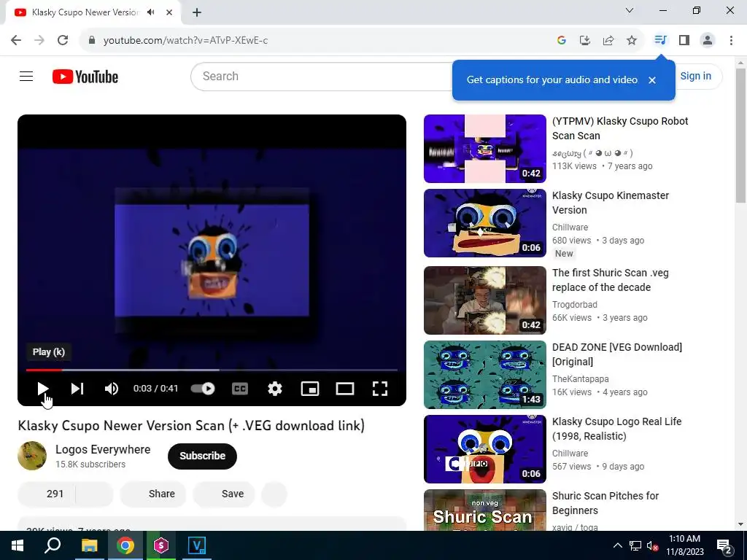Open Google icon in address bar
This screenshot has height=560, width=747.
click(x=561, y=40)
